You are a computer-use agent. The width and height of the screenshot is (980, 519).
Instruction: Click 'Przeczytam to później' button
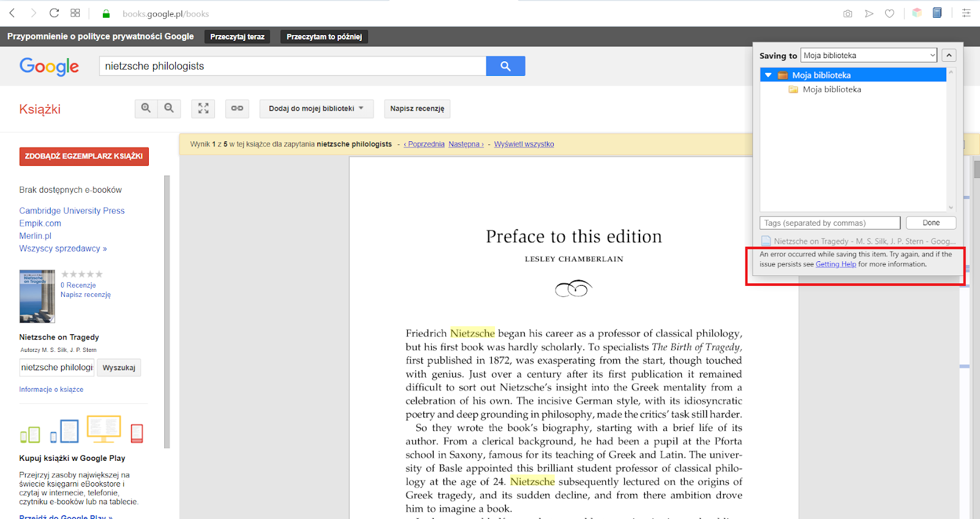pos(324,37)
